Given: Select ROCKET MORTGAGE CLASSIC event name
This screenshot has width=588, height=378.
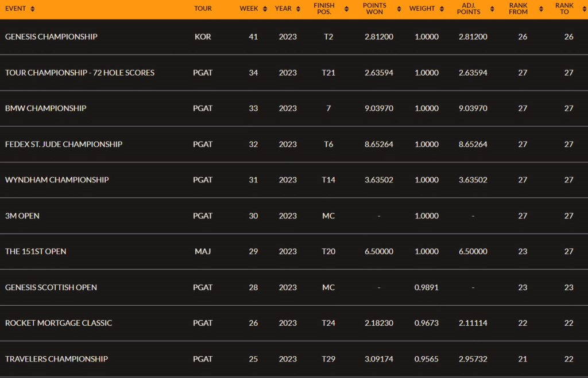Looking at the screenshot, I should pyautogui.click(x=59, y=323).
